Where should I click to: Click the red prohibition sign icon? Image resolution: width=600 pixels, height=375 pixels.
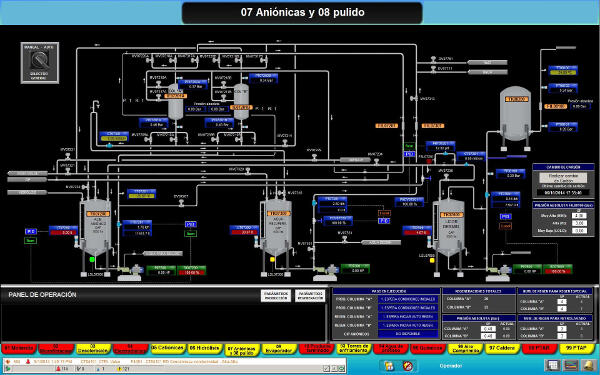point(408,366)
